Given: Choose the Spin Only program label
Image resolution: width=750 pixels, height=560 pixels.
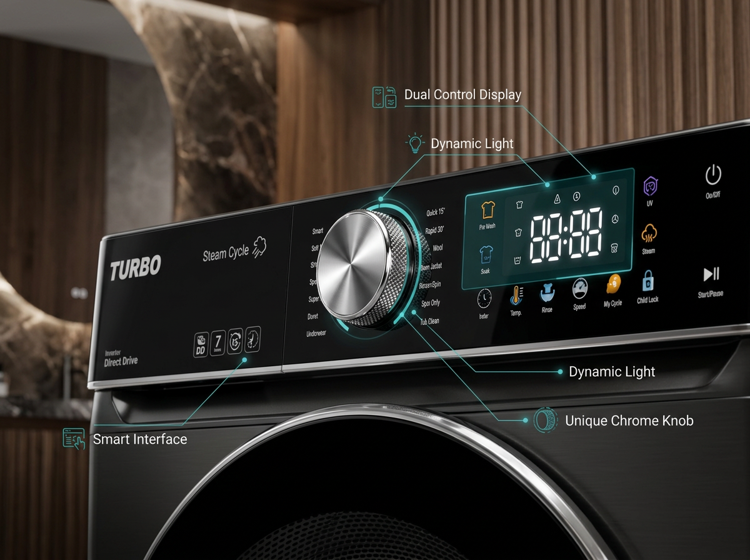Looking at the screenshot, I should [431, 303].
